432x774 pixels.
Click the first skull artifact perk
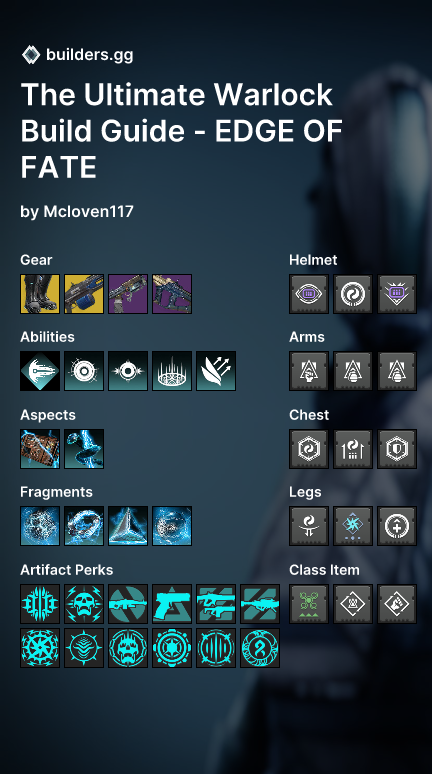(84, 604)
